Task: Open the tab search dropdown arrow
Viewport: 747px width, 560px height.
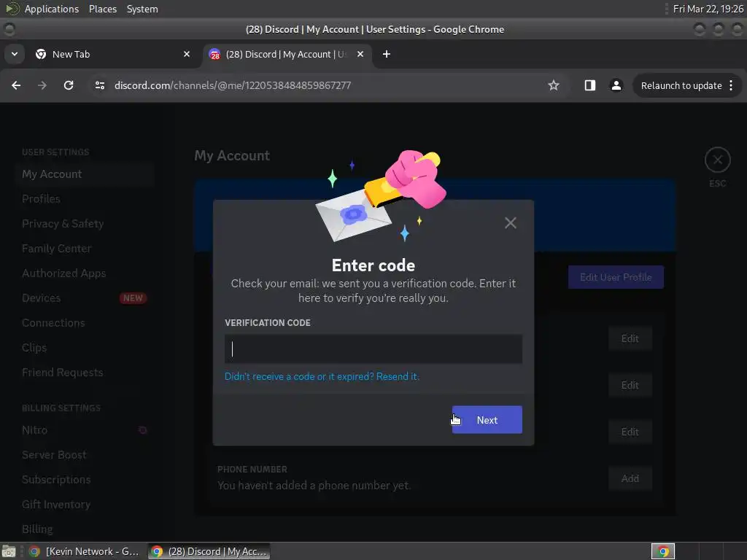Action: [x=15, y=54]
